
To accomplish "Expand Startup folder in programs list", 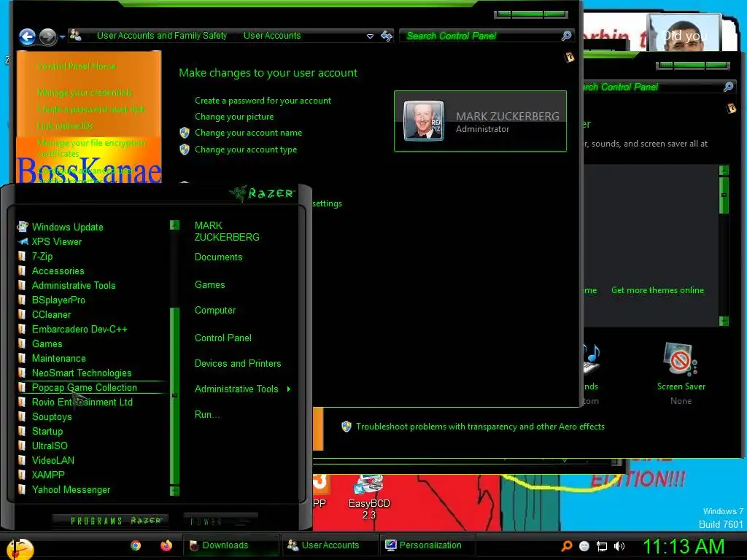I will pyautogui.click(x=47, y=432).
